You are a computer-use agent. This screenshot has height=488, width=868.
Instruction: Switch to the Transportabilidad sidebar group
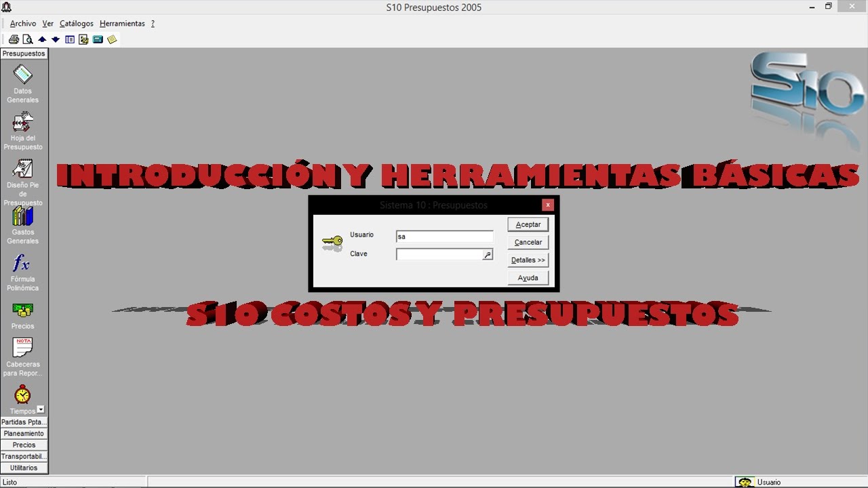tap(24, 456)
